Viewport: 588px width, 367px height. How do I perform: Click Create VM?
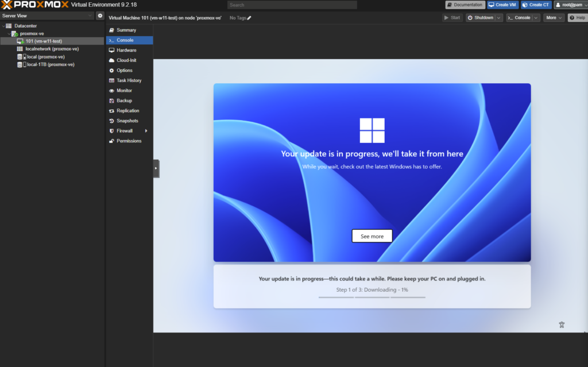[502, 5]
